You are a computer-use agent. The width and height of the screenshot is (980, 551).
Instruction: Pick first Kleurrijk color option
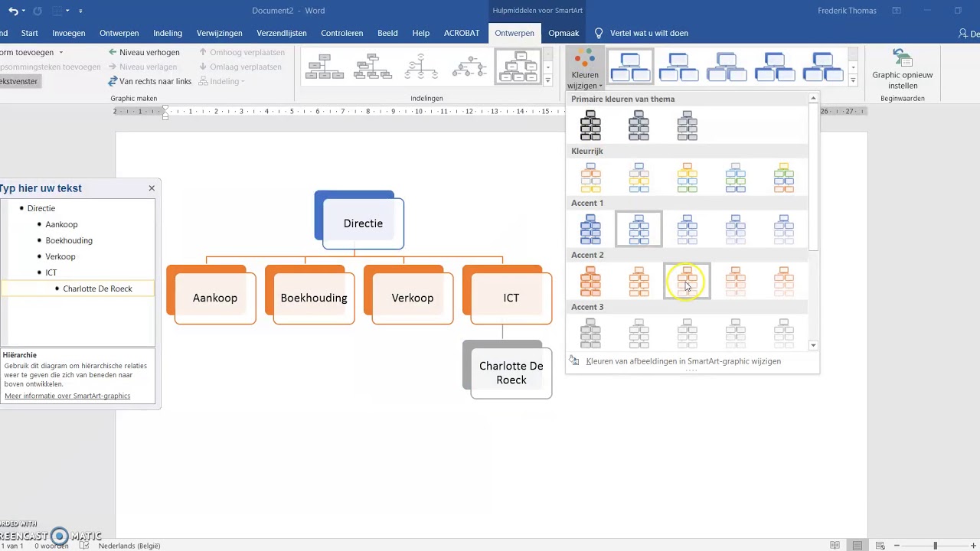[590, 178]
